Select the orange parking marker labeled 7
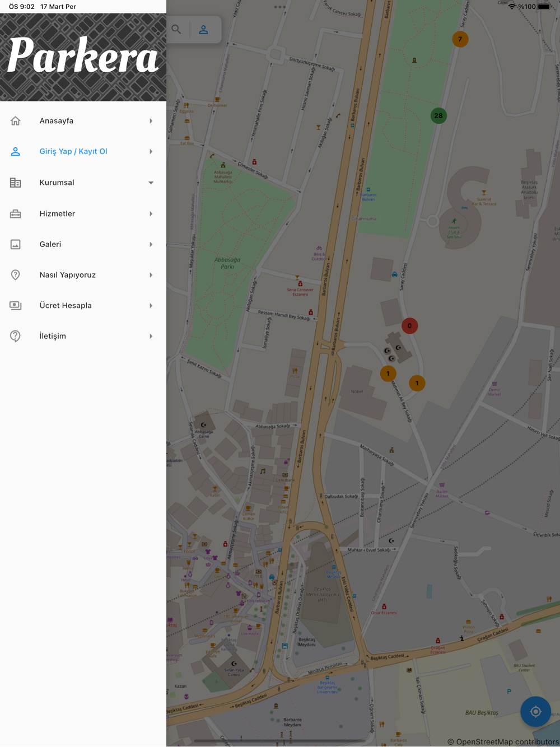This screenshot has width=560, height=747. coord(460,39)
